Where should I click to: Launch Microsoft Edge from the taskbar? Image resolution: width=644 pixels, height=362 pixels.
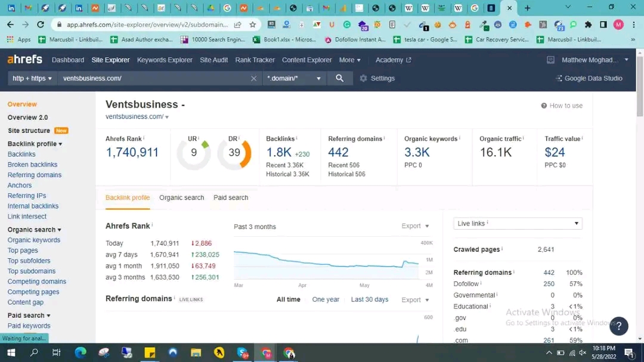tap(80, 352)
